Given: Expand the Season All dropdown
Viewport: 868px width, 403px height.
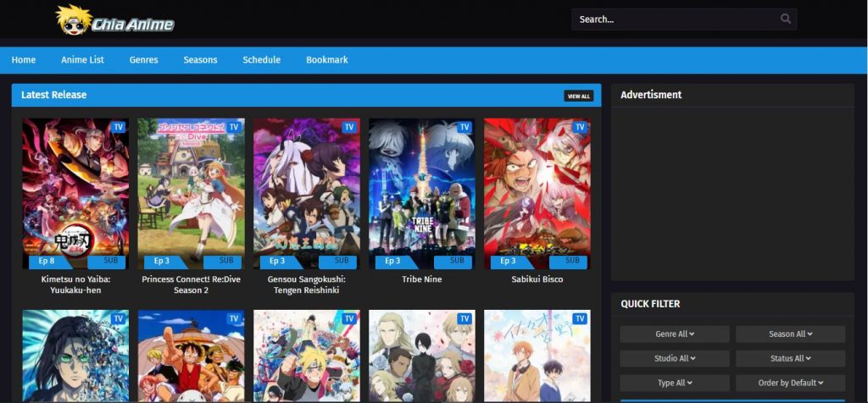Looking at the screenshot, I should pos(791,334).
